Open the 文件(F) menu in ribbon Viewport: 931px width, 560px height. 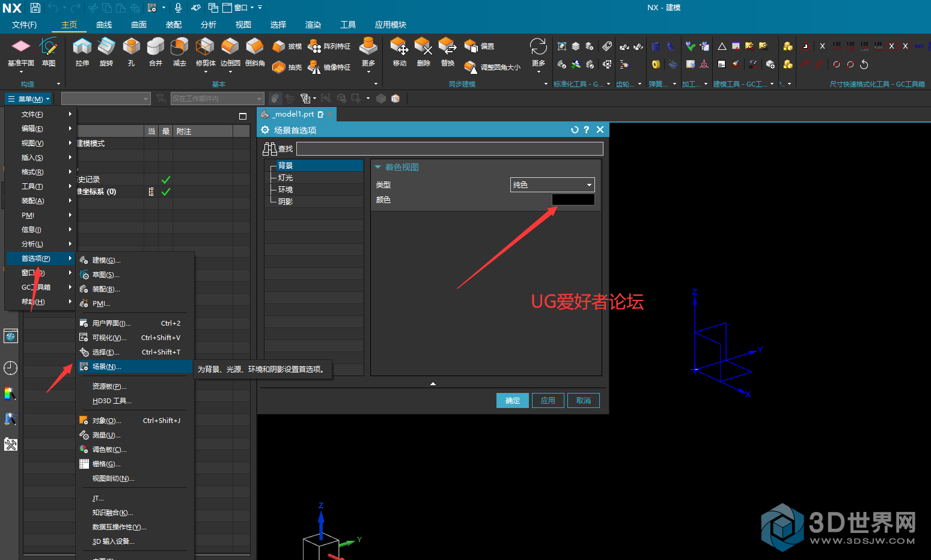(24, 25)
